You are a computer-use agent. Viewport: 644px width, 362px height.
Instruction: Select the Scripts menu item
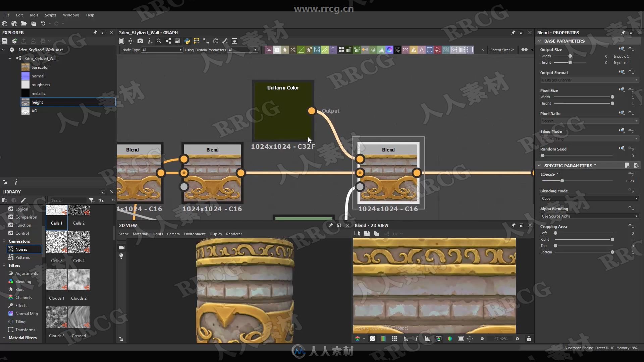[50, 15]
